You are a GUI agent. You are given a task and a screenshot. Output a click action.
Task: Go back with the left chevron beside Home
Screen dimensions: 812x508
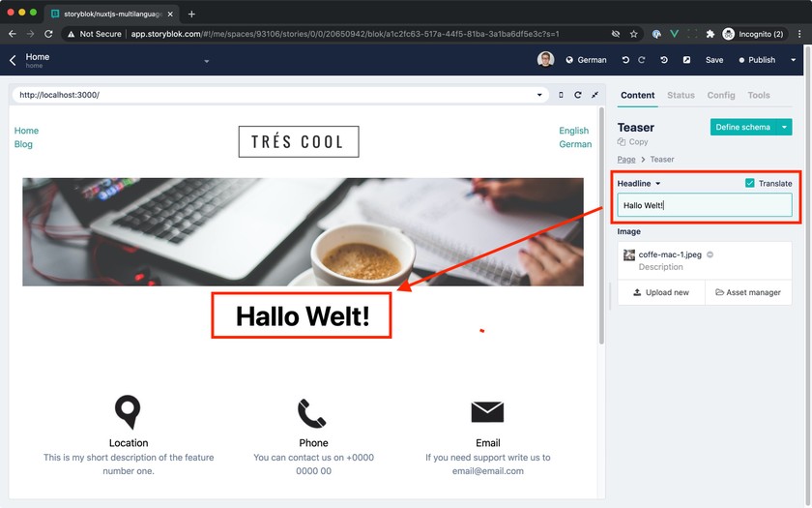13,61
